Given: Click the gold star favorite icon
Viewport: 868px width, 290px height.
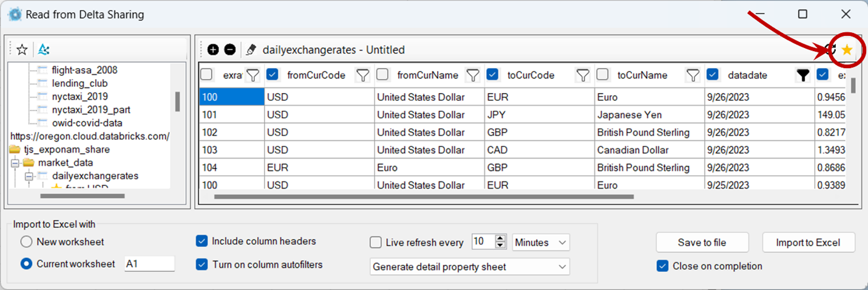Looking at the screenshot, I should coord(847,50).
